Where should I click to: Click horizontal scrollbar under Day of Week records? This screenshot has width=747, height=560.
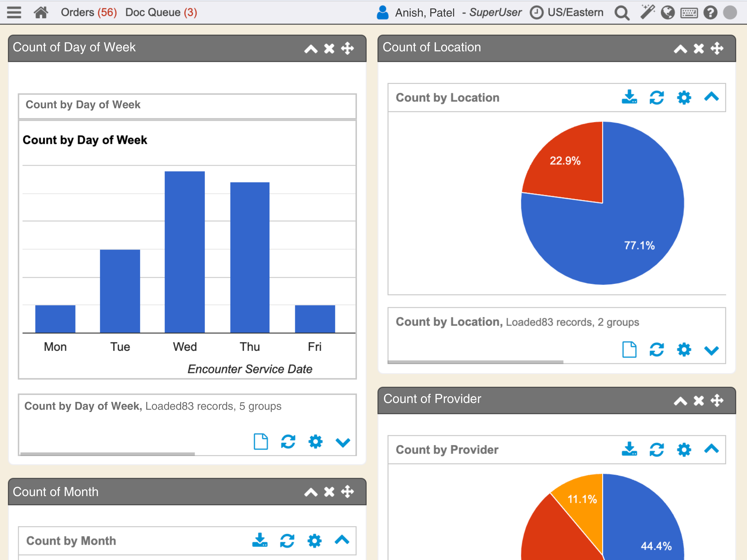pos(107,454)
